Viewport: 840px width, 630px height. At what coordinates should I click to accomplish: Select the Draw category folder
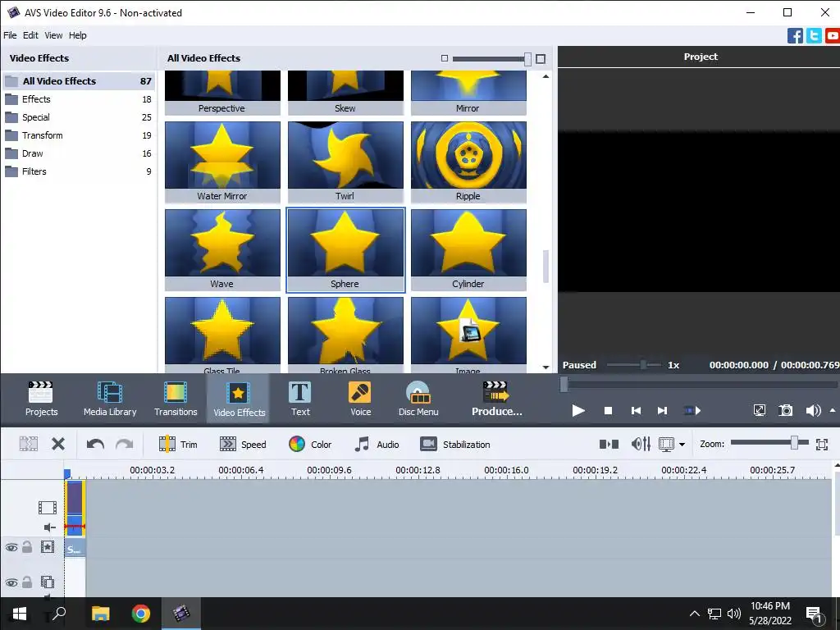point(79,153)
